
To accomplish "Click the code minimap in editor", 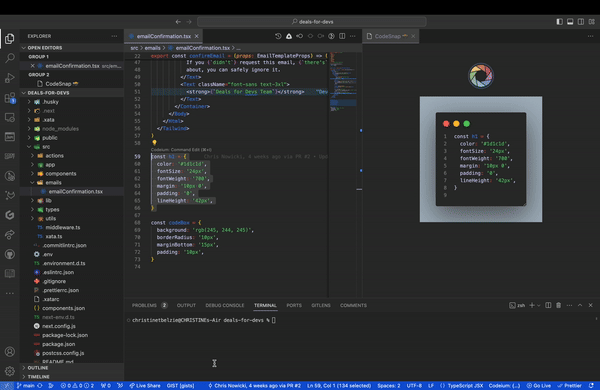I will (343, 82).
